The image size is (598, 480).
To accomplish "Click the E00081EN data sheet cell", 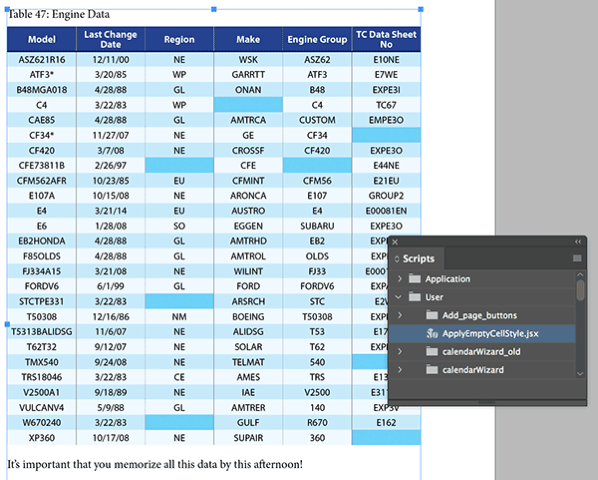I will point(386,211).
